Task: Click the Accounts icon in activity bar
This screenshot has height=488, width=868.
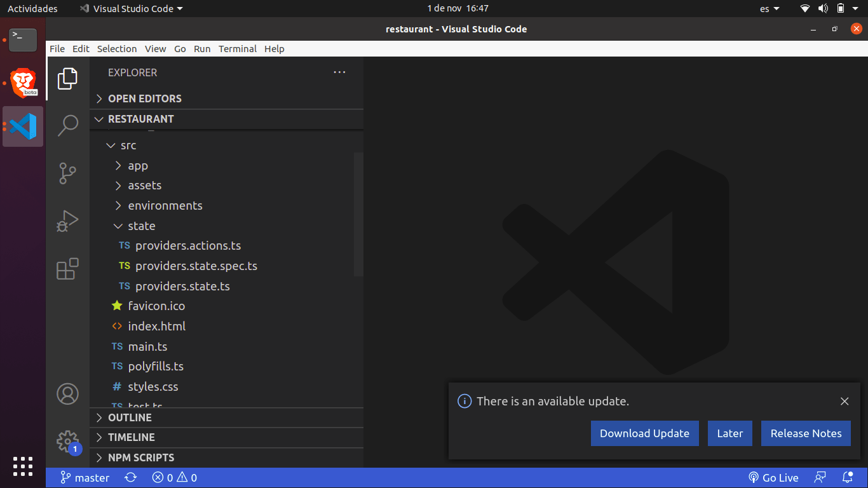Action: (67, 394)
